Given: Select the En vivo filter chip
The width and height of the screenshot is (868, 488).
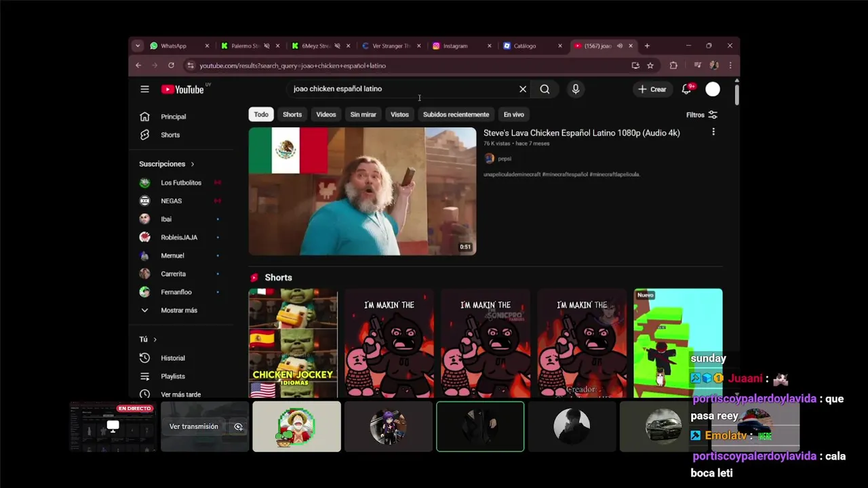Looking at the screenshot, I should (513, 115).
